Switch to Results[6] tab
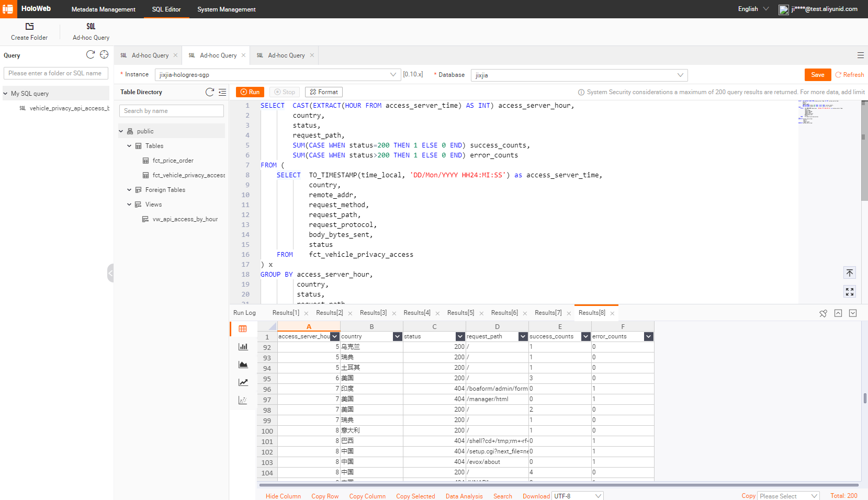This screenshot has height=500, width=868. pyautogui.click(x=504, y=313)
